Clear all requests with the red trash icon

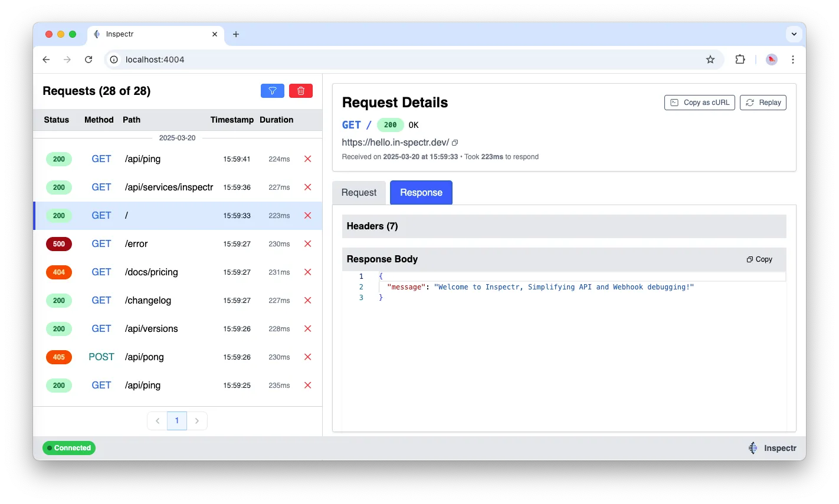click(x=301, y=90)
